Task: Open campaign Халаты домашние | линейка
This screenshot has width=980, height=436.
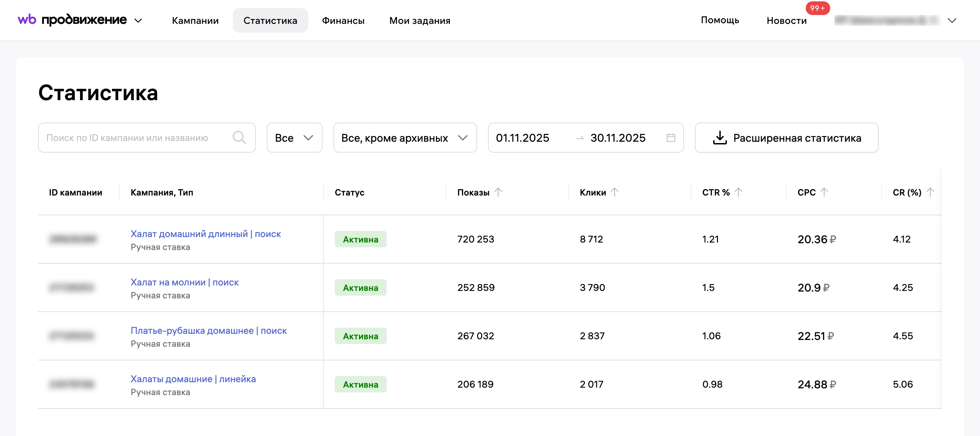Action: pyautogui.click(x=193, y=379)
